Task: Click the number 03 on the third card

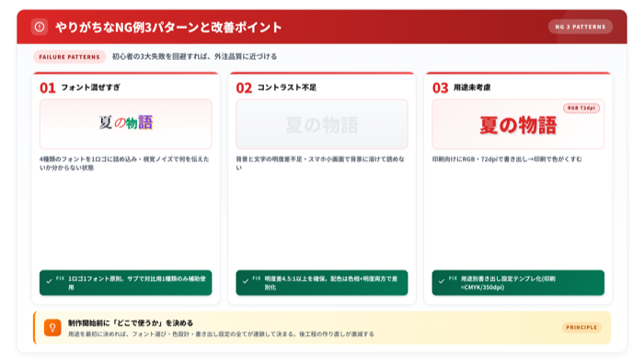Action: click(x=441, y=88)
